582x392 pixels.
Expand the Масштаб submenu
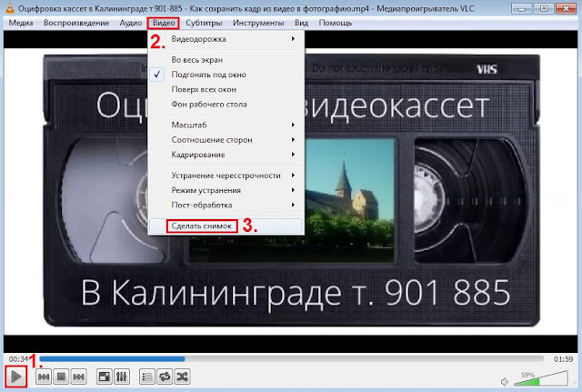point(226,126)
